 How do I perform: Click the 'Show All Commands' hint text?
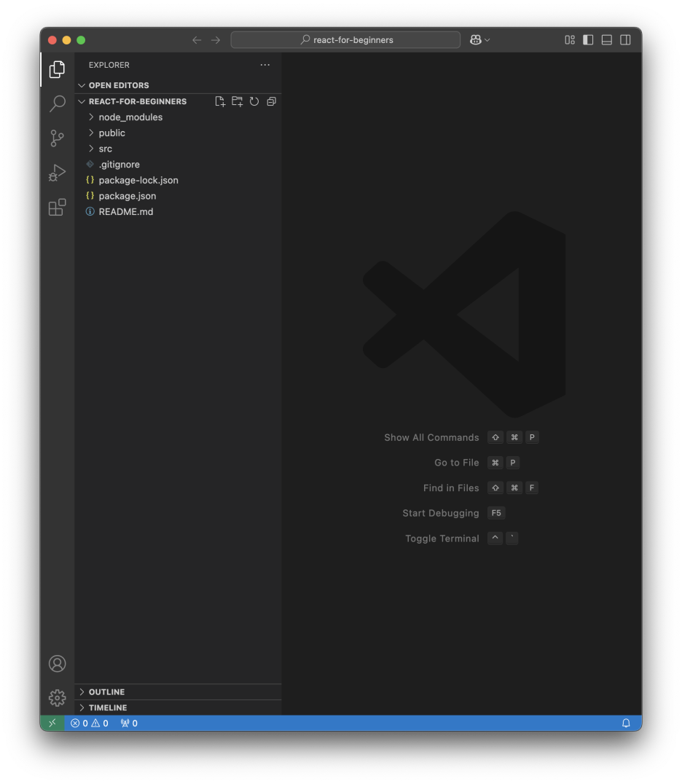point(431,437)
